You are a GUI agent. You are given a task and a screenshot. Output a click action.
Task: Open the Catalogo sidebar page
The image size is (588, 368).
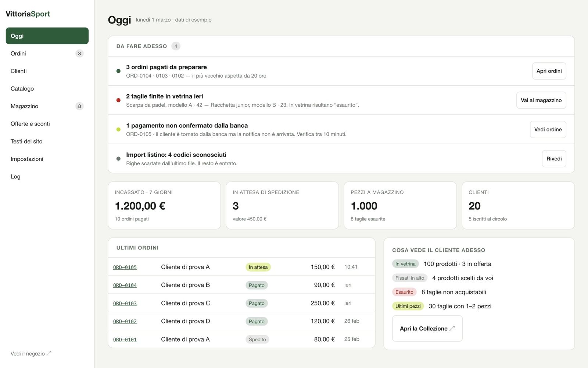47,89
